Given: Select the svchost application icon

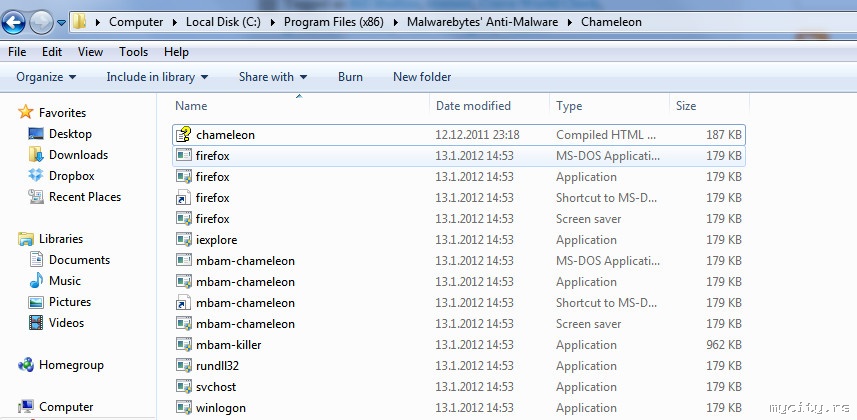Looking at the screenshot, I should pyautogui.click(x=184, y=387).
